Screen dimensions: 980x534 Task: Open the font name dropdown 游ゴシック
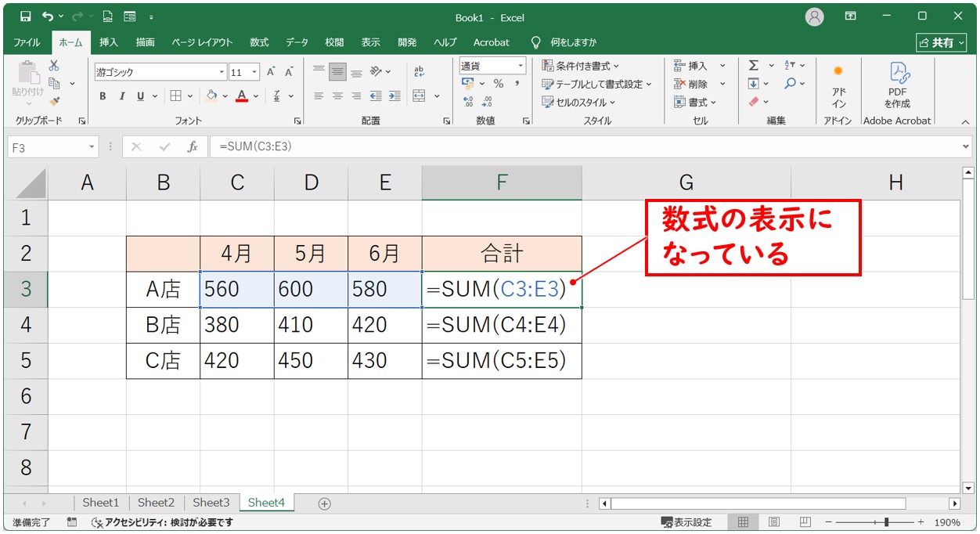(x=222, y=72)
